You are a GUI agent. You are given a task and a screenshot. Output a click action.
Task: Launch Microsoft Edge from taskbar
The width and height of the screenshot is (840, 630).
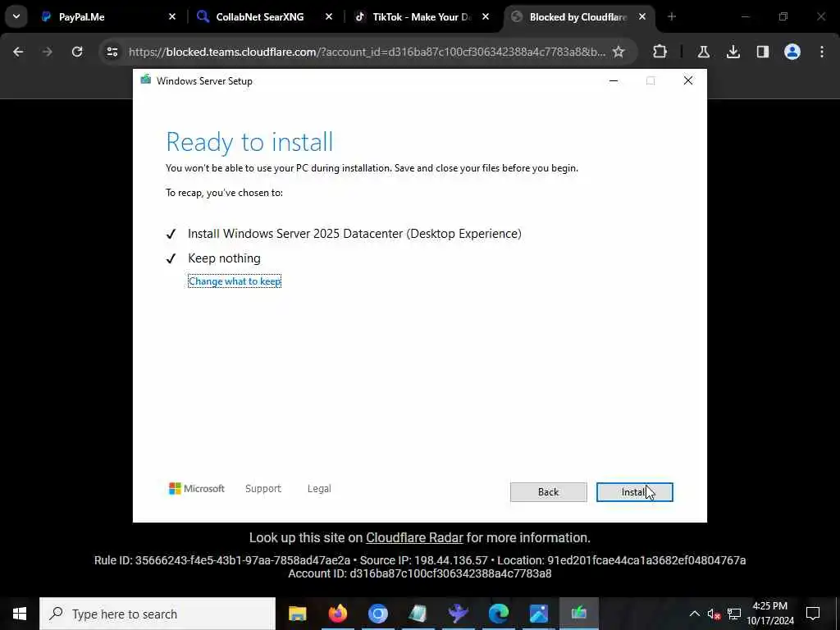498,614
